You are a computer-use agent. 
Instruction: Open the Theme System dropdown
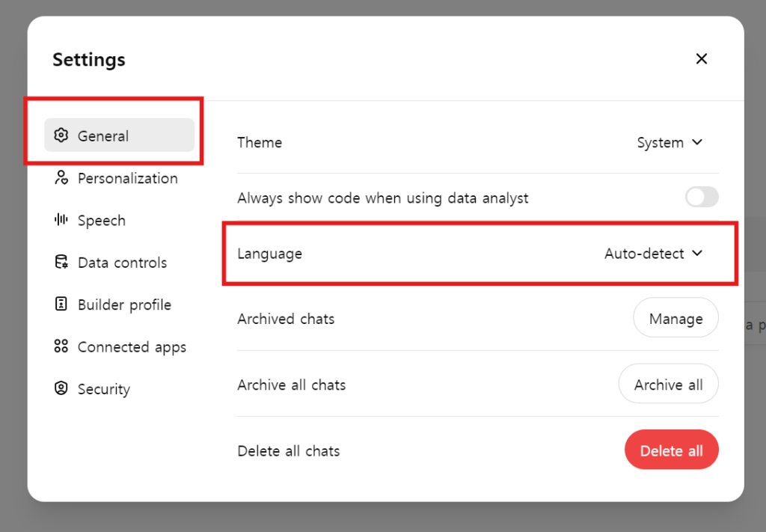(669, 142)
